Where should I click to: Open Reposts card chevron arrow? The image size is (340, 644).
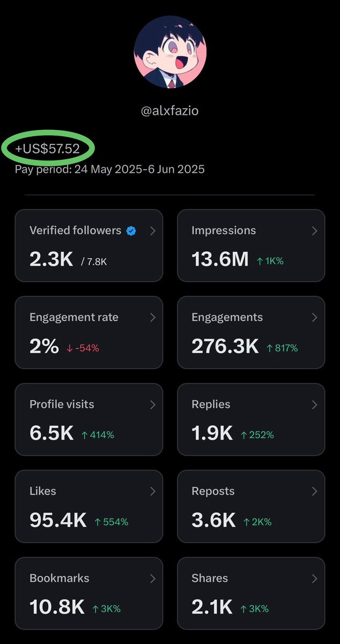[314, 492]
